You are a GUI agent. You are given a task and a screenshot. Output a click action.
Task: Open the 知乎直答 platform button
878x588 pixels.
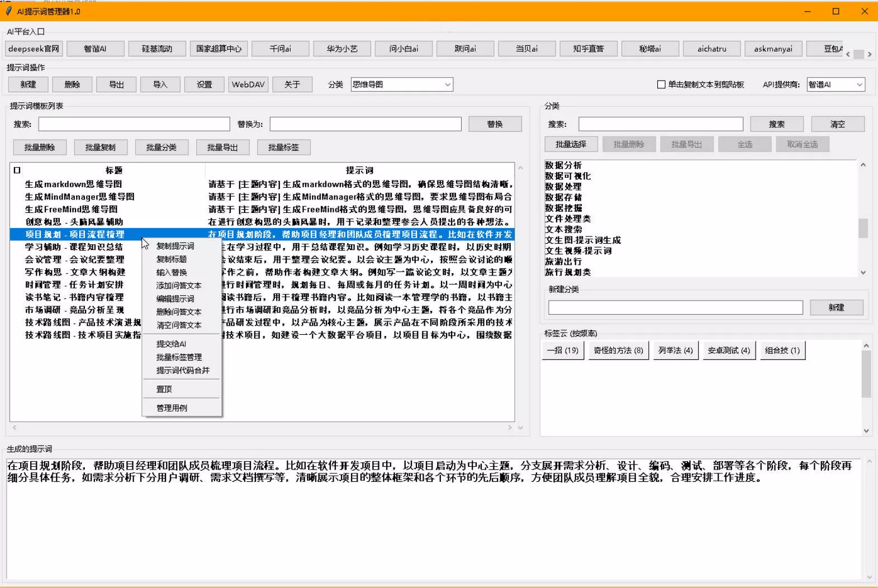[589, 49]
